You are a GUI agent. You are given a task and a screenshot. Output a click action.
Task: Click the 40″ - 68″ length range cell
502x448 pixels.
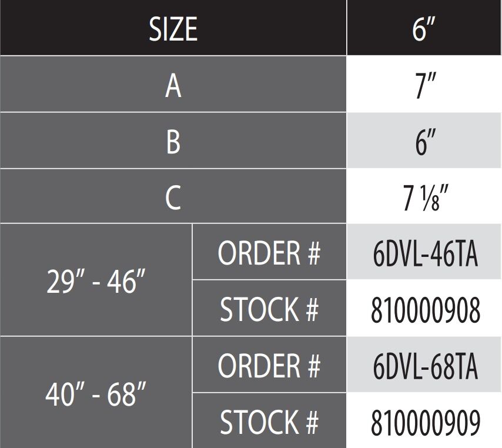(x=96, y=393)
